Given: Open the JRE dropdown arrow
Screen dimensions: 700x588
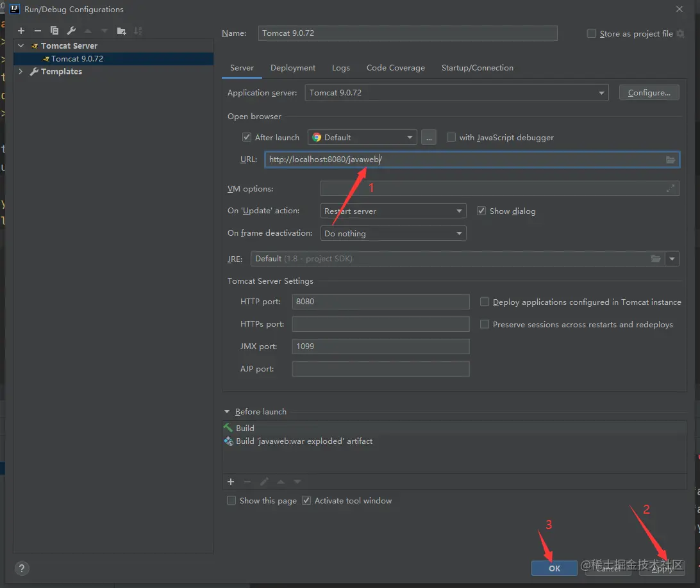Looking at the screenshot, I should click(672, 259).
